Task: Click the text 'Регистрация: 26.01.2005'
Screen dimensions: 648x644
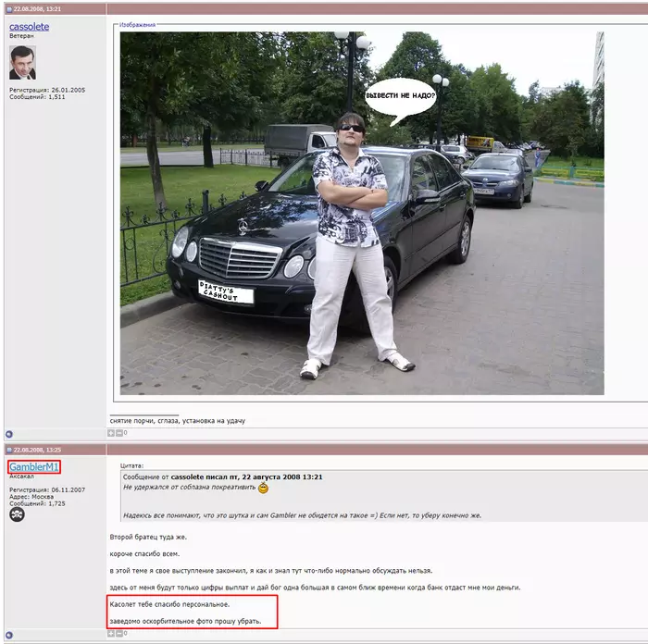Action: [47, 90]
